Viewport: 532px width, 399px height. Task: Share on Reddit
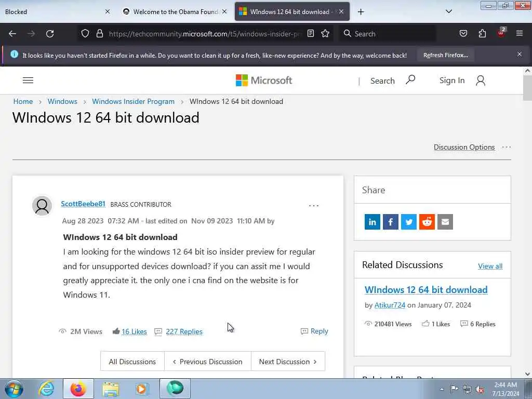pyautogui.click(x=427, y=222)
